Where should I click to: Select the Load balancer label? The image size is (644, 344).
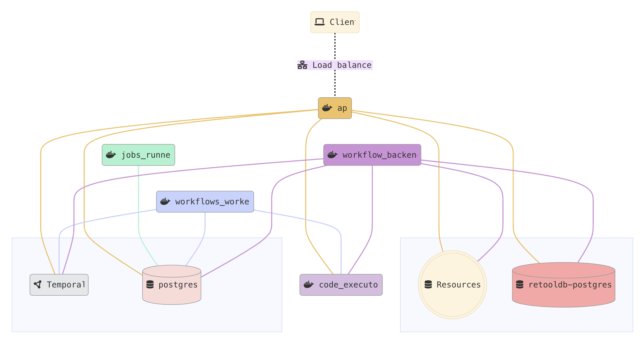[342, 65]
